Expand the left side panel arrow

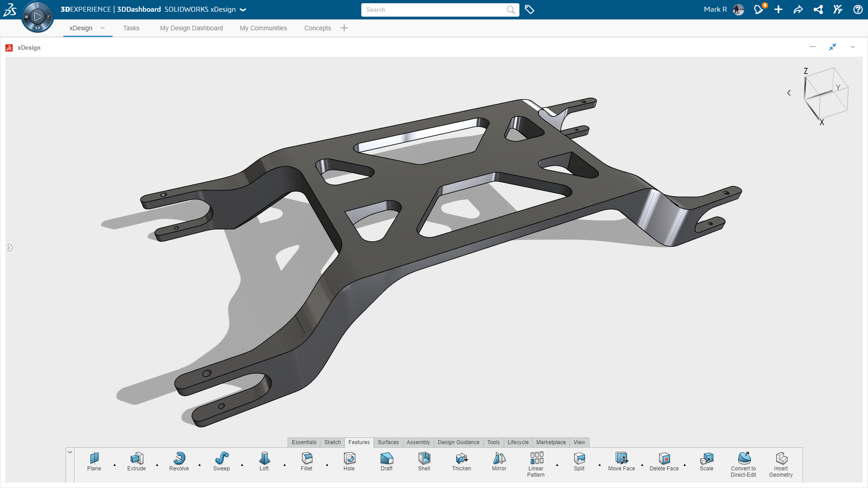[10, 248]
